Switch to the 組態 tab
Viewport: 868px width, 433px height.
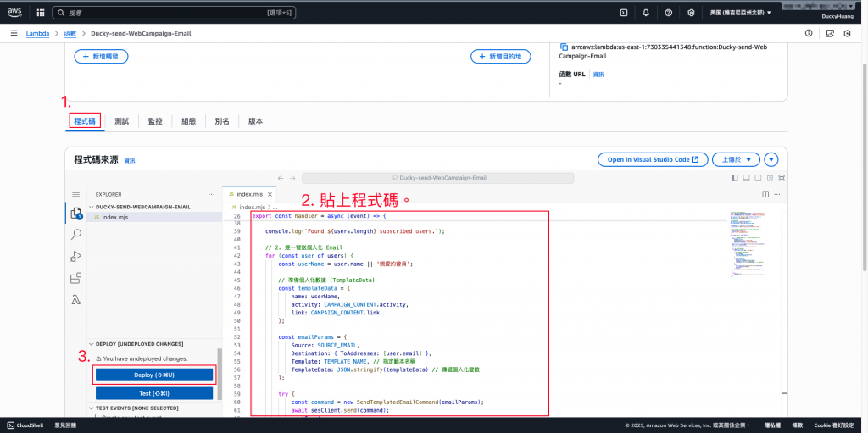[189, 121]
